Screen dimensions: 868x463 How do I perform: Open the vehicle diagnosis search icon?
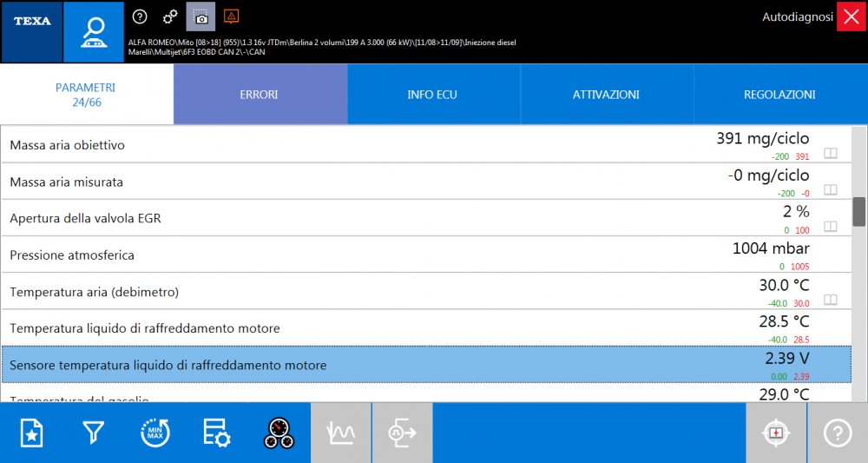point(94,31)
